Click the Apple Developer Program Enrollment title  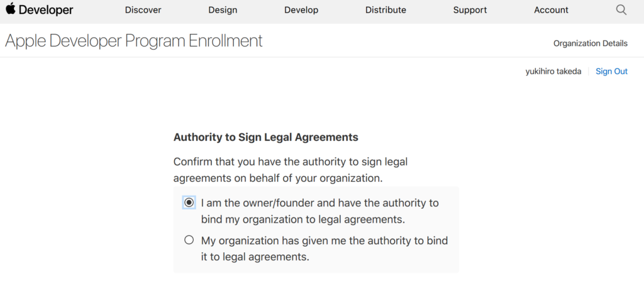pyautogui.click(x=133, y=41)
